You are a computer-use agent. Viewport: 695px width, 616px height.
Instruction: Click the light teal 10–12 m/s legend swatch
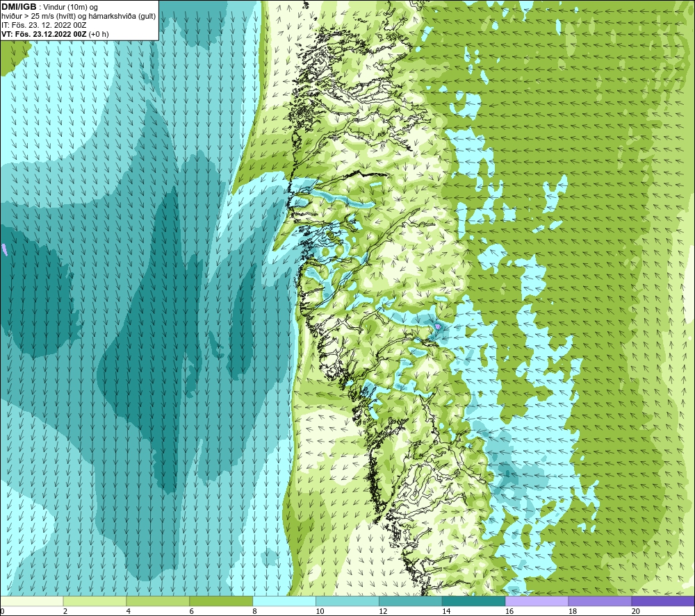click(347, 601)
